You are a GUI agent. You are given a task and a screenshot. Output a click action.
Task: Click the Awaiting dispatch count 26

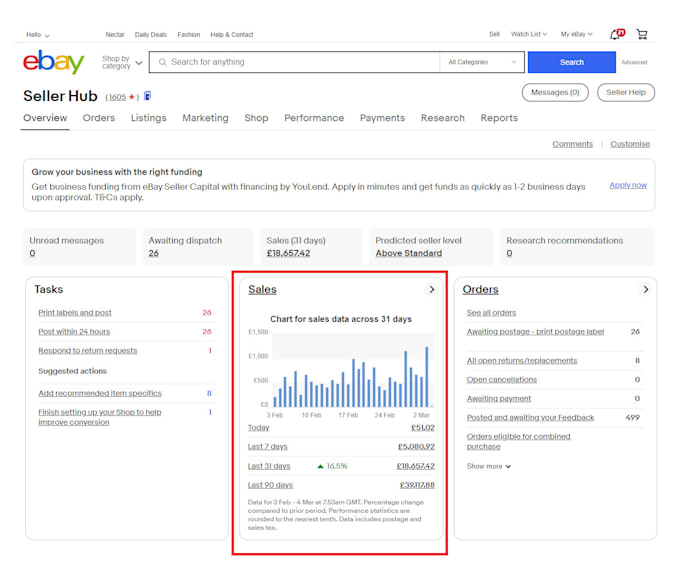click(154, 253)
